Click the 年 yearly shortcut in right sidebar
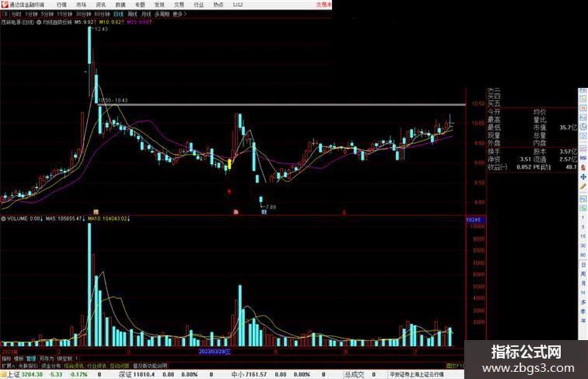588x379 pixels. coord(583,321)
